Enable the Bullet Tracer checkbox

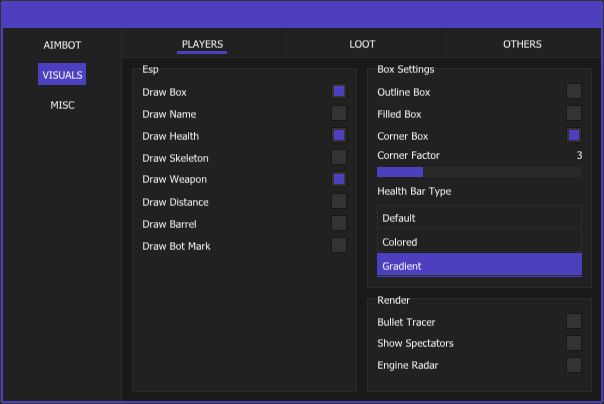(574, 321)
